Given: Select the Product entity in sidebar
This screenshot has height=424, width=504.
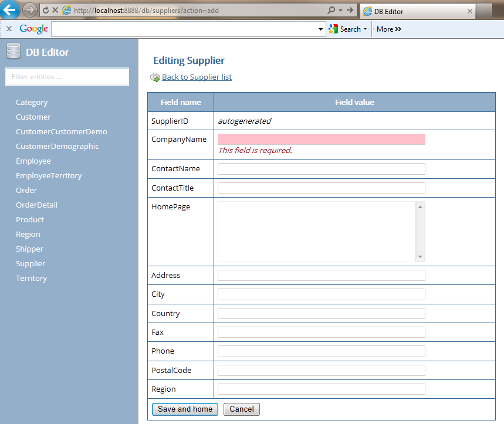Looking at the screenshot, I should pyautogui.click(x=30, y=219).
